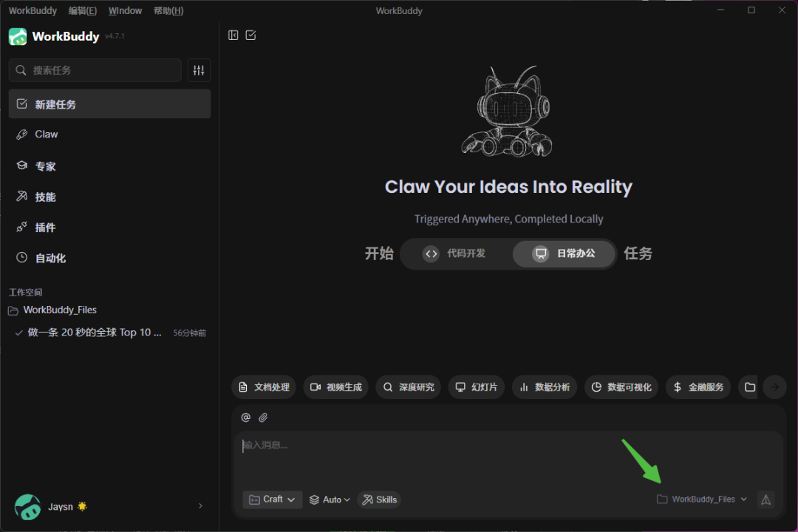Open 技能 skills section
The height and width of the screenshot is (532, 798).
(x=109, y=197)
